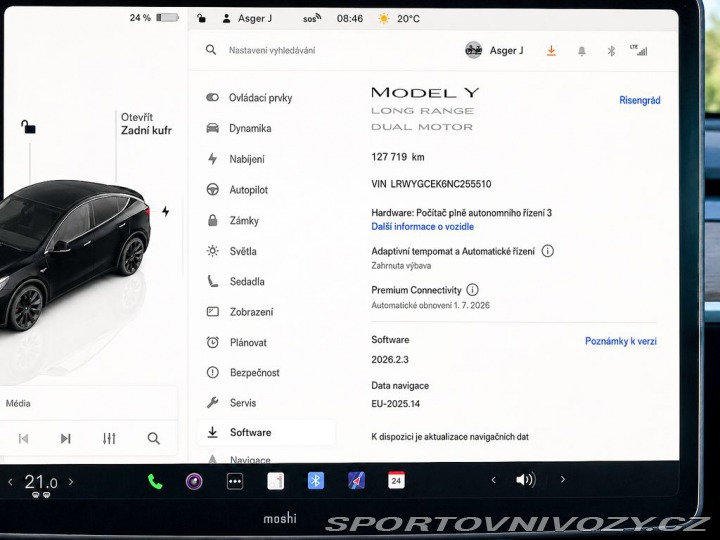Increase cabin temperature with right arrow

(x=71, y=482)
